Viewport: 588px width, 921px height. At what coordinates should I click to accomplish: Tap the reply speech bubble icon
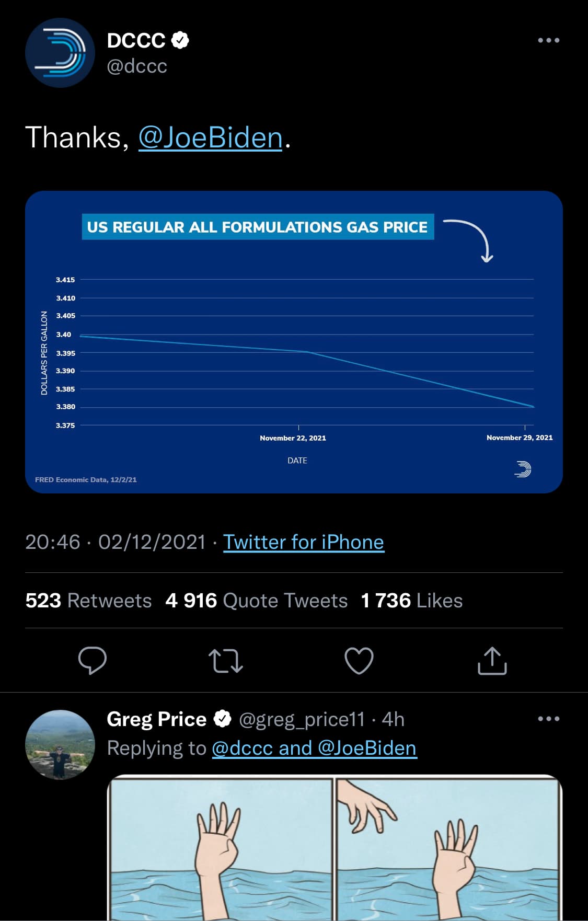click(x=93, y=660)
